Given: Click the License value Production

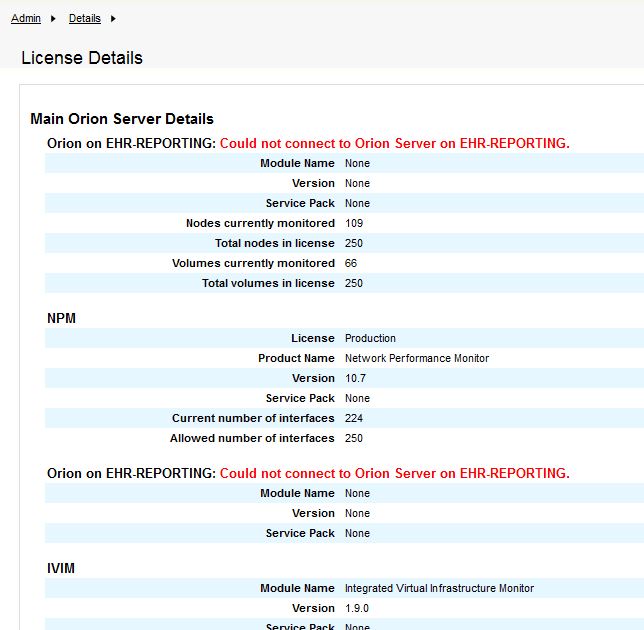Looking at the screenshot, I should pyautogui.click(x=370, y=338).
